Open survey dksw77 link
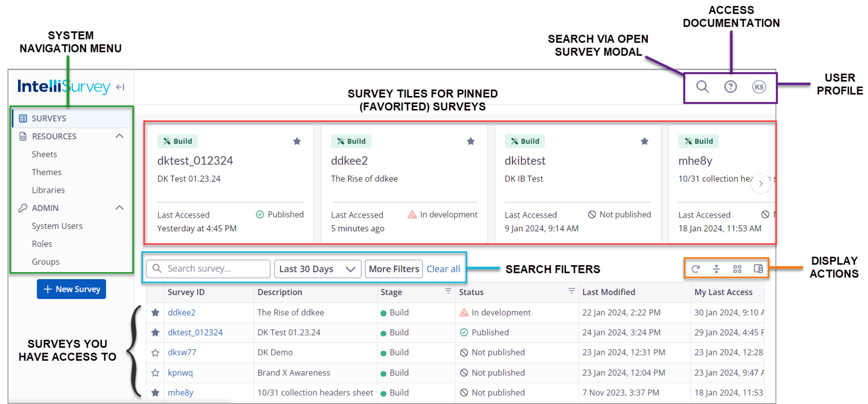This screenshot has width=868, height=404. (182, 352)
